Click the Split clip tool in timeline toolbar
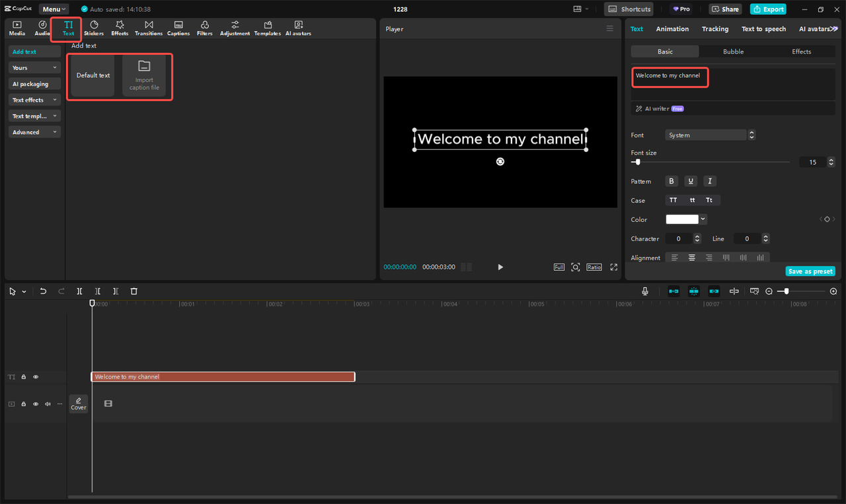This screenshot has height=504, width=846. point(79,291)
